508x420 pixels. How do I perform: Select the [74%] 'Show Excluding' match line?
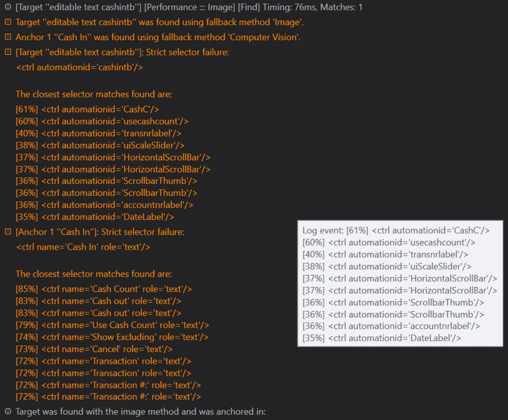(x=112, y=337)
